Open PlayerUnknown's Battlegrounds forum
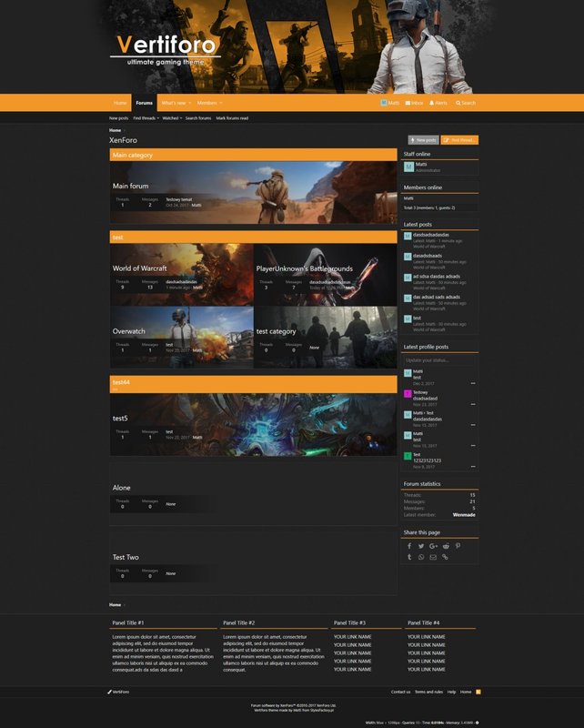The height and width of the screenshot is (728, 584). (305, 268)
